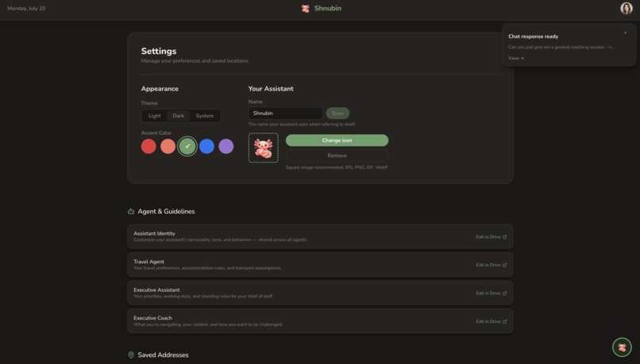The width and height of the screenshot is (640, 364).
Task: Select the Dark theme
Action: tap(179, 116)
